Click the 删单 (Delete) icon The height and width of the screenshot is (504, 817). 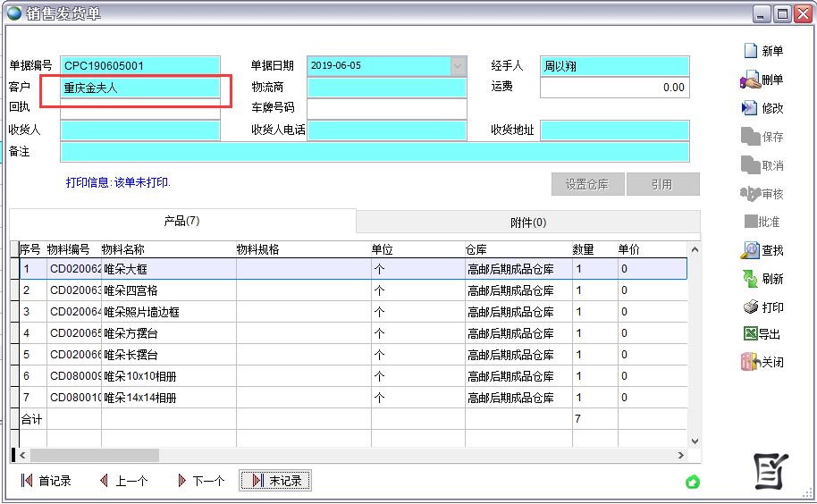pos(750,80)
